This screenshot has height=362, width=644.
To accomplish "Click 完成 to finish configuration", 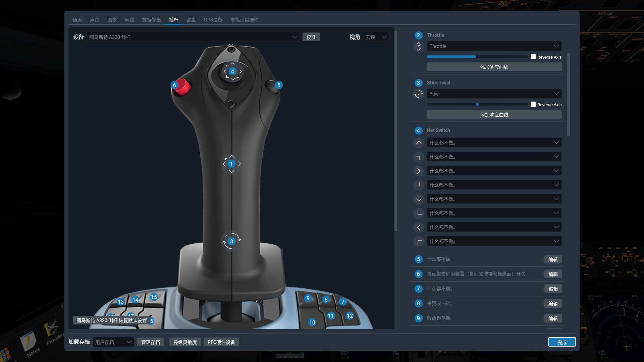I will pos(562,342).
